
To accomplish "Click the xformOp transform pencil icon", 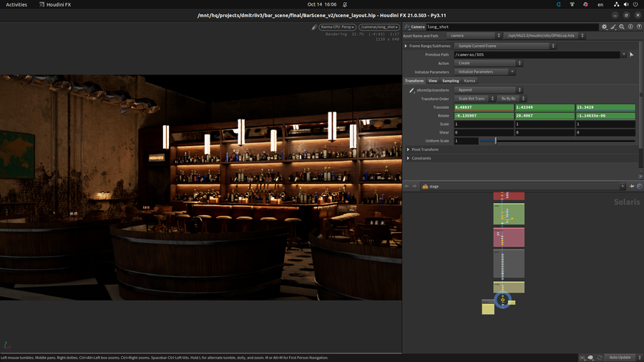I will (x=411, y=90).
